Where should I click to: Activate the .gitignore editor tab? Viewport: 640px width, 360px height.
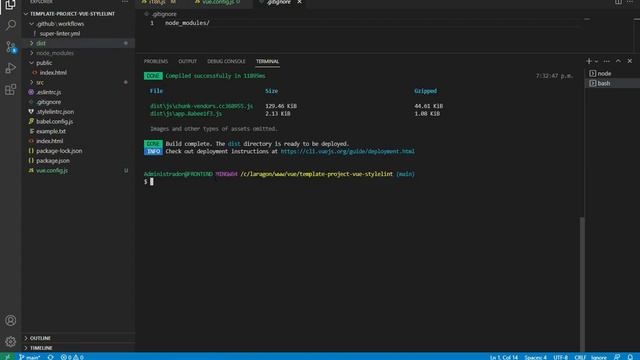point(279,2)
